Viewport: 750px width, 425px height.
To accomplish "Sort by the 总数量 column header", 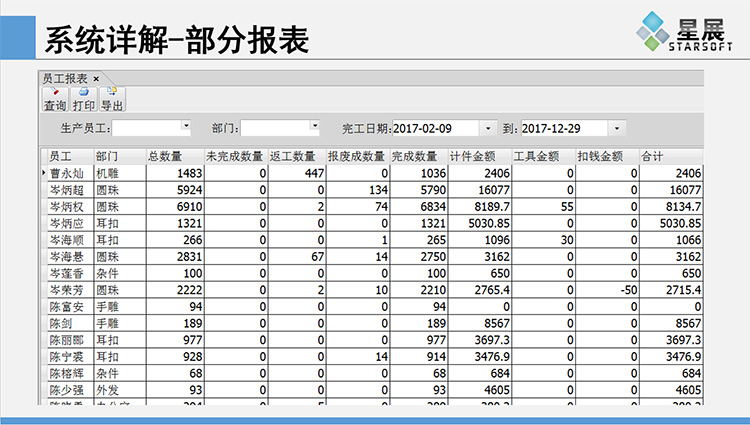I will pyautogui.click(x=174, y=156).
